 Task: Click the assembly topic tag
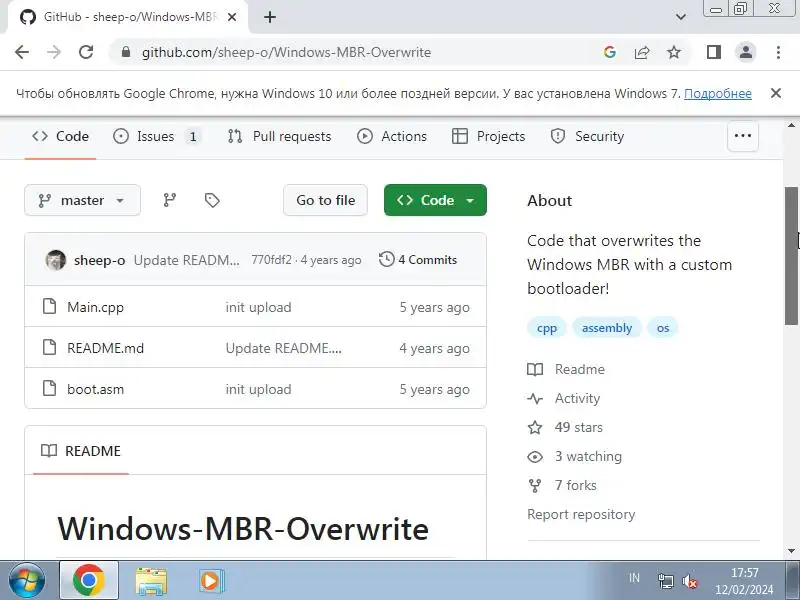point(607,328)
